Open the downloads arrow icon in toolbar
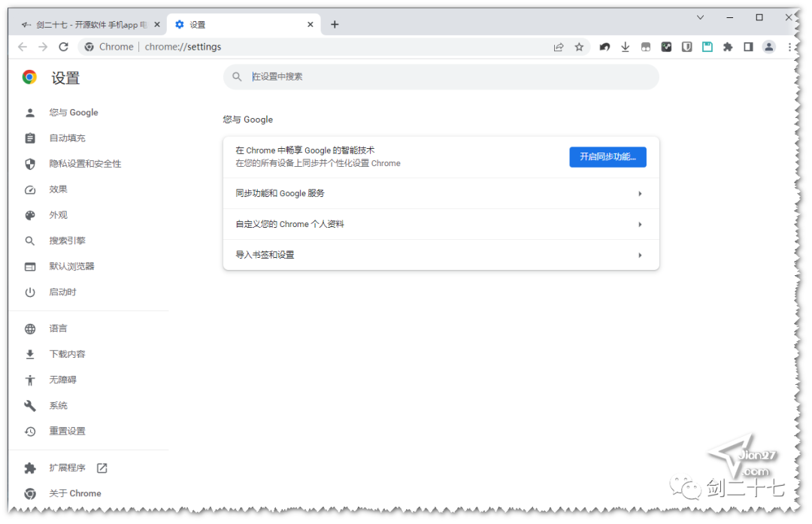This screenshot has width=812, height=524. click(x=625, y=47)
